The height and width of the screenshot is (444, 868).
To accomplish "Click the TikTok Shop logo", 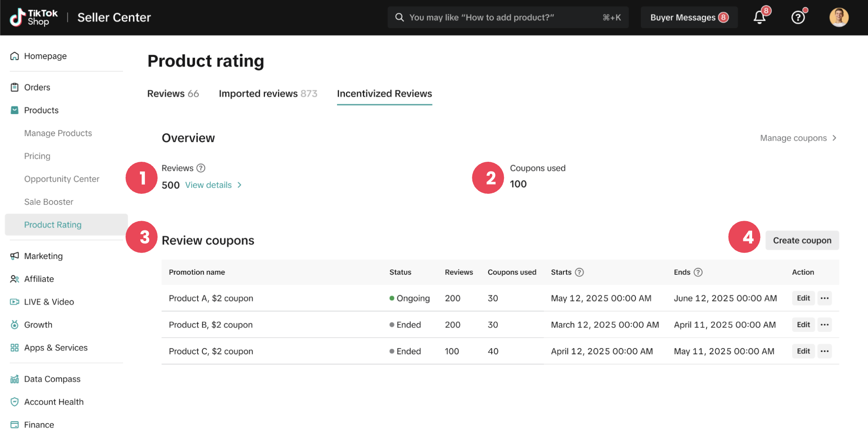I will tap(34, 17).
